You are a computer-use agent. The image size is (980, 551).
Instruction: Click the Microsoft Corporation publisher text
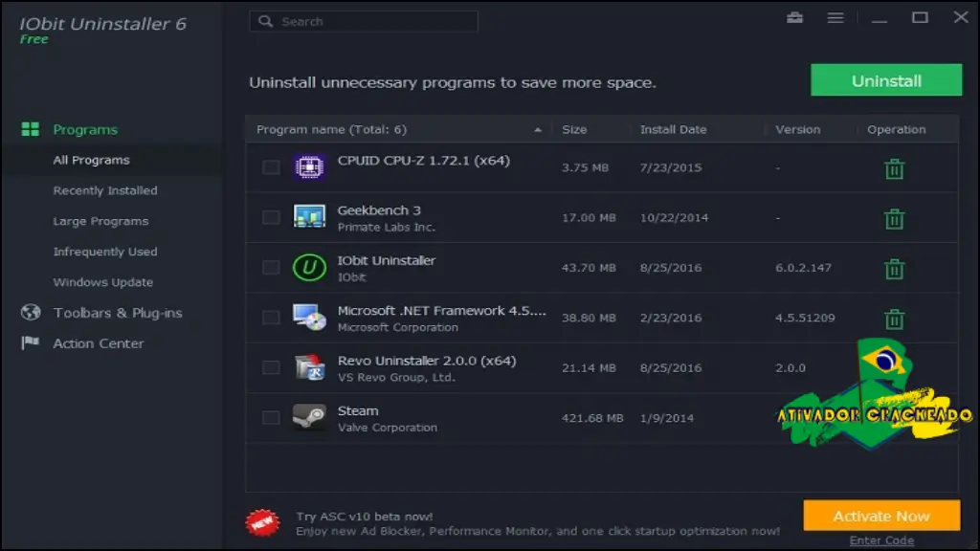click(x=397, y=327)
